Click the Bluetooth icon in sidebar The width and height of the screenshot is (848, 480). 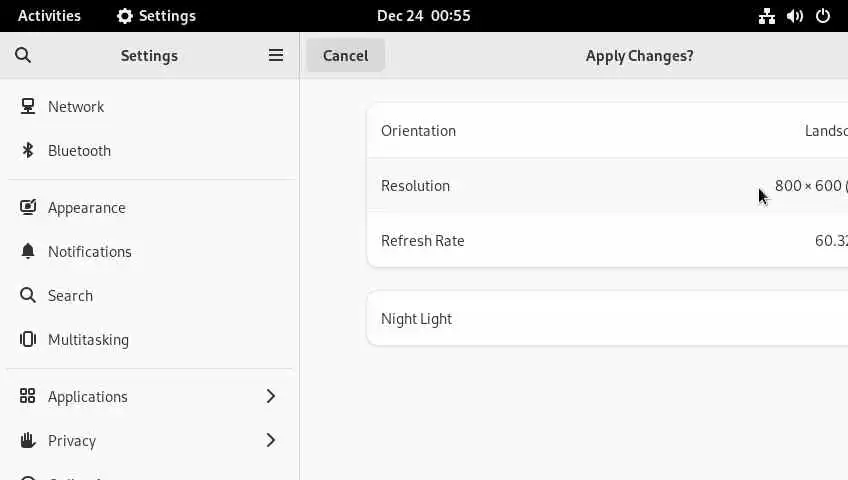[x=28, y=150]
